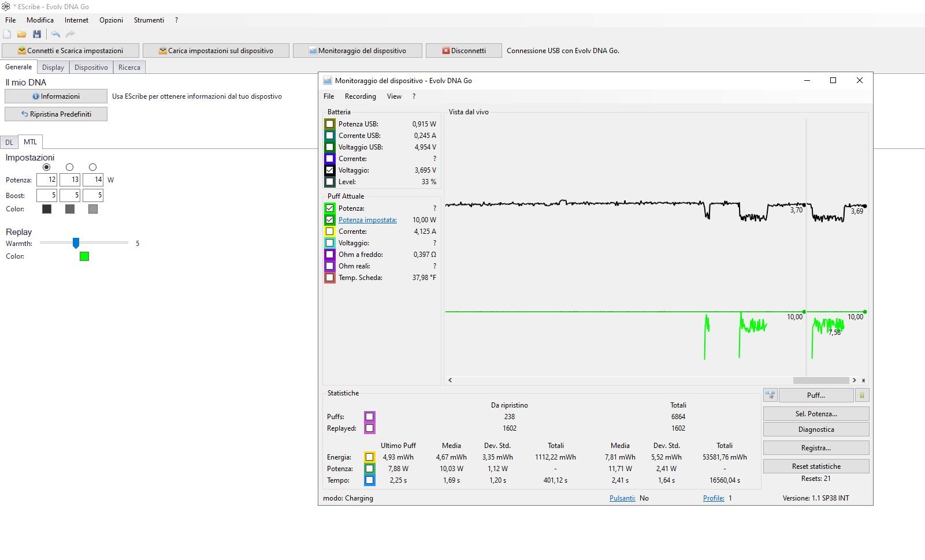
Task: Click the New file icon in toolbar
Action: pyautogui.click(x=7, y=34)
